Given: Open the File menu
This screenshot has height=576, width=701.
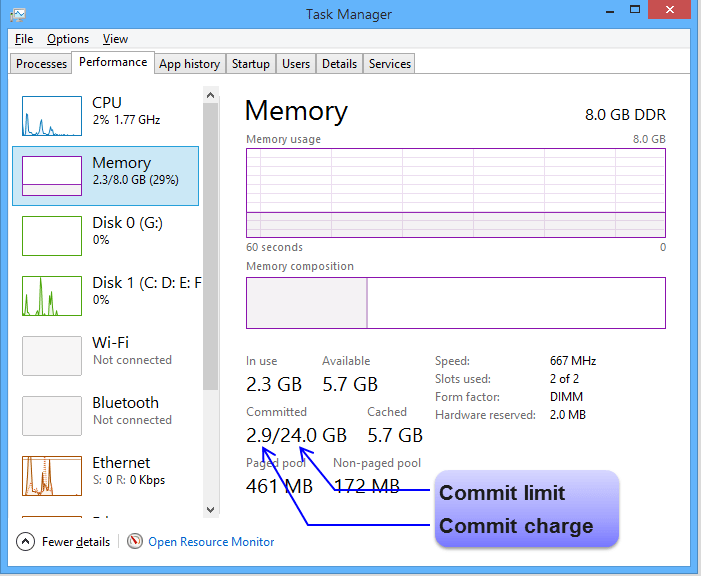Looking at the screenshot, I should tap(24, 39).
